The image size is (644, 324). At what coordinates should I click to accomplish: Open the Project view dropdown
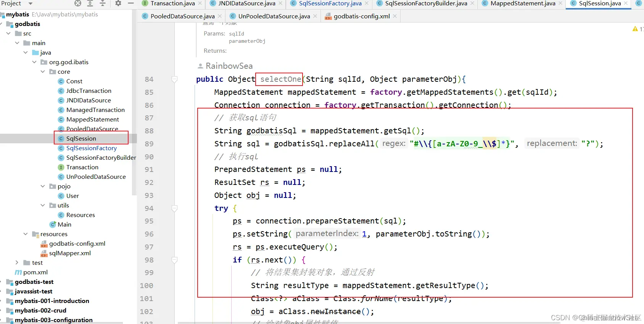pos(31,3)
